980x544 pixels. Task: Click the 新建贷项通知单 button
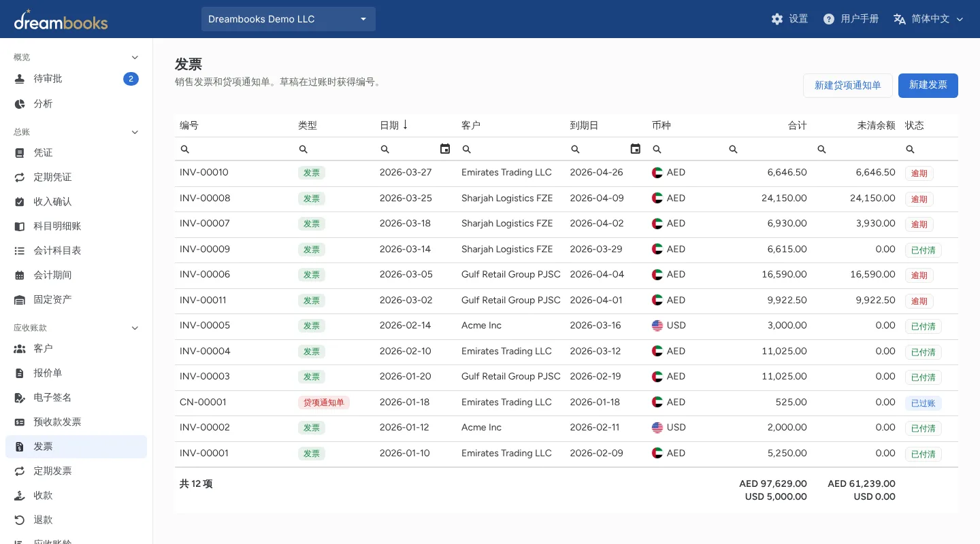[x=848, y=86]
